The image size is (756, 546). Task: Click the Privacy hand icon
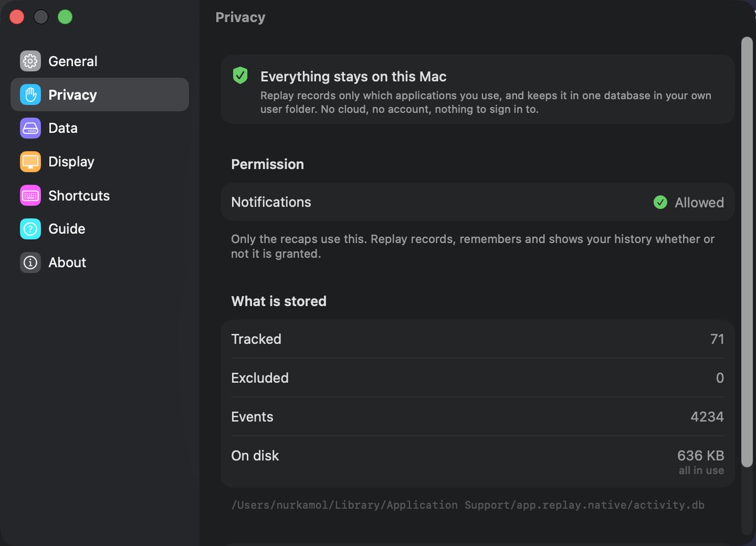pos(30,94)
